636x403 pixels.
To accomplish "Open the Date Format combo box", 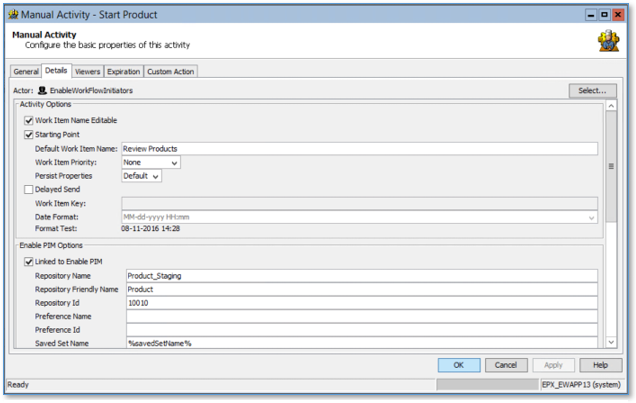I will pyautogui.click(x=359, y=217).
